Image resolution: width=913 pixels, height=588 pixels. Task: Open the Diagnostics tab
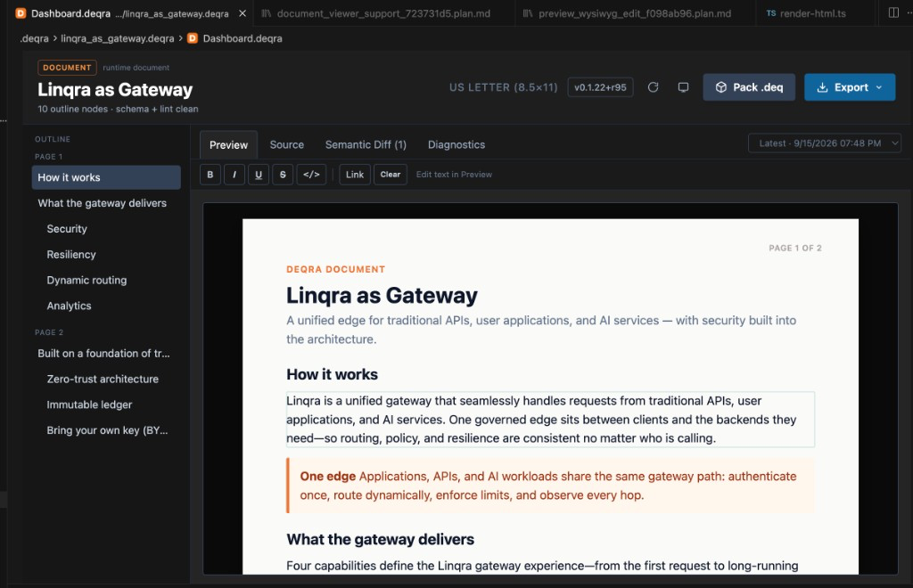coord(456,145)
